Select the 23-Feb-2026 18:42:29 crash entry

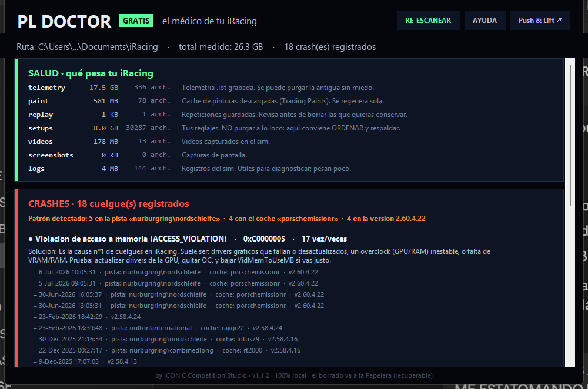click(87, 317)
